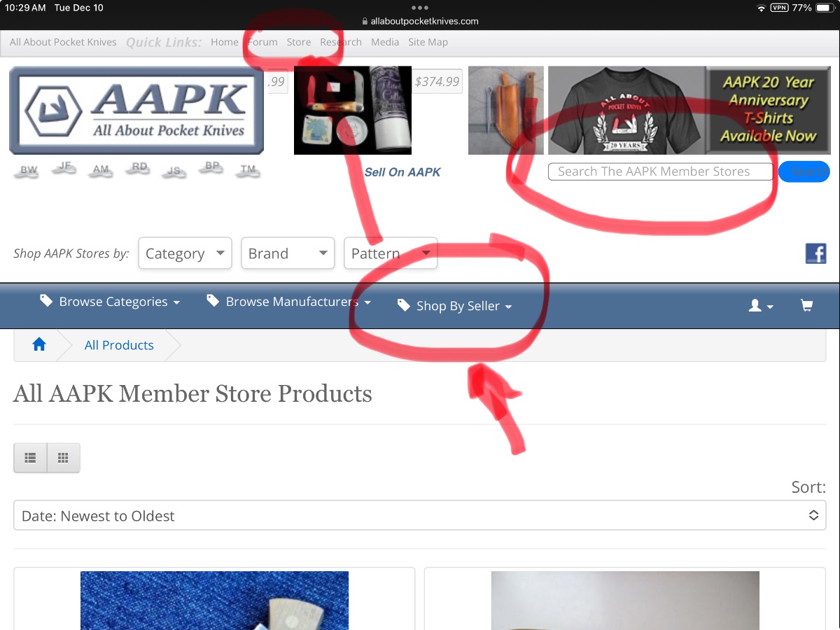
Task: Tap the allaboutpocketknives.com address bar
Action: coord(420,22)
